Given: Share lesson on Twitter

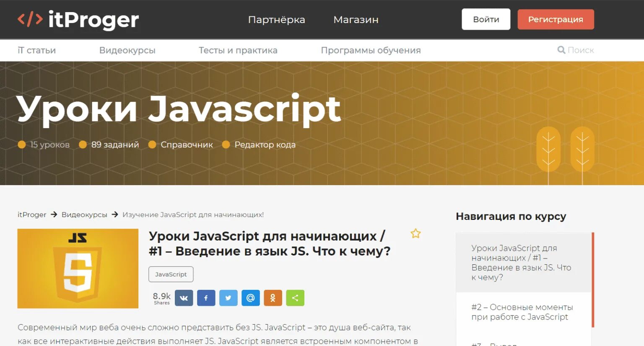Looking at the screenshot, I should pos(228,298).
